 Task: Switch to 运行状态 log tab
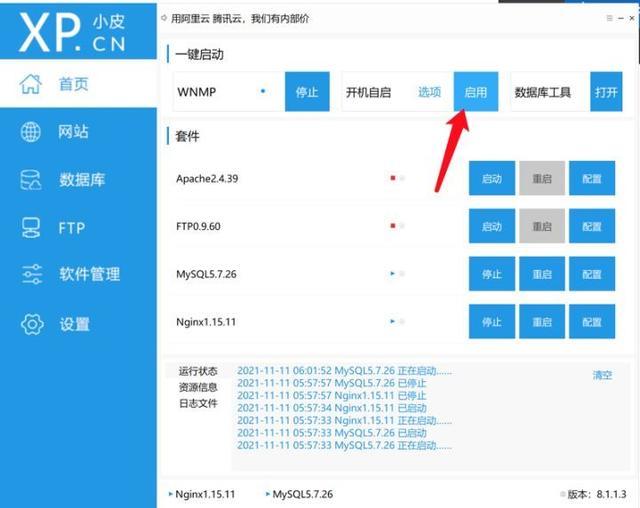(198, 371)
